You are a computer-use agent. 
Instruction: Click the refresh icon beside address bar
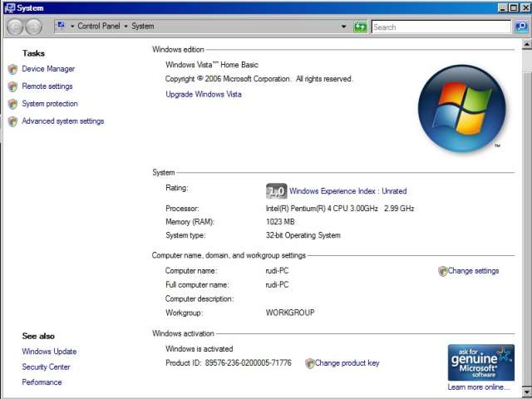[360, 27]
